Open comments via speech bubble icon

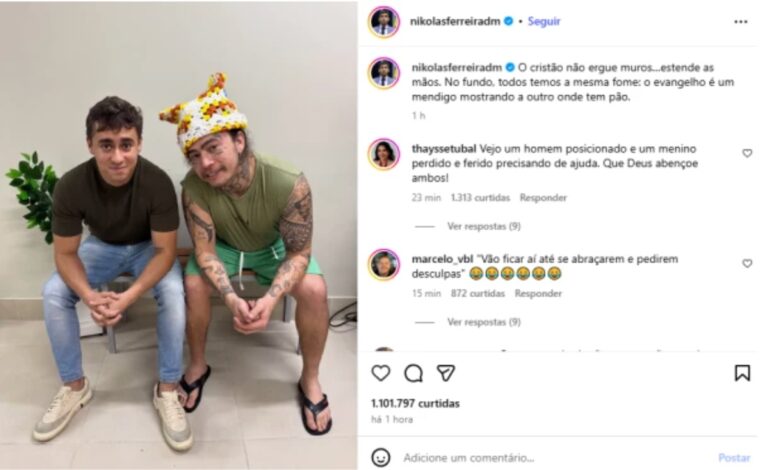tap(413, 373)
